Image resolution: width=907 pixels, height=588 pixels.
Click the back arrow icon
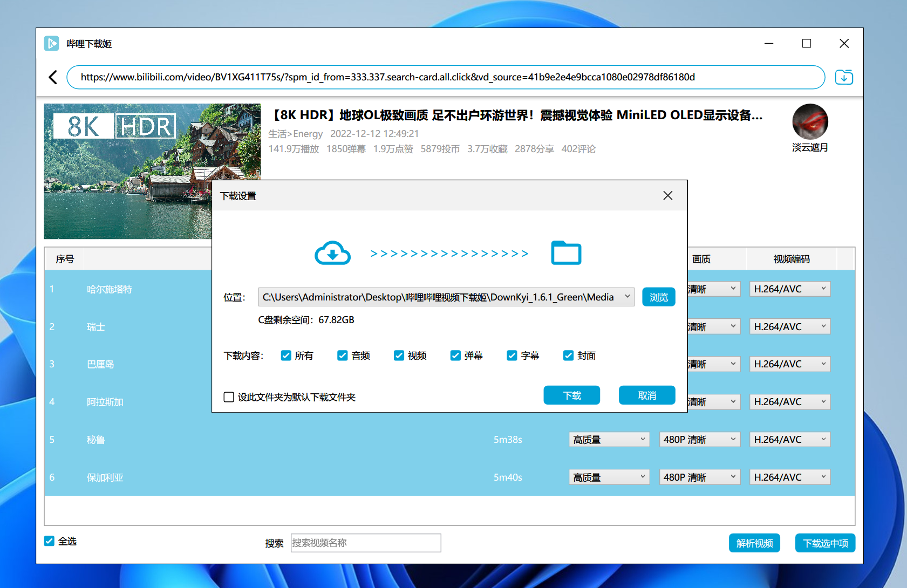click(x=53, y=77)
